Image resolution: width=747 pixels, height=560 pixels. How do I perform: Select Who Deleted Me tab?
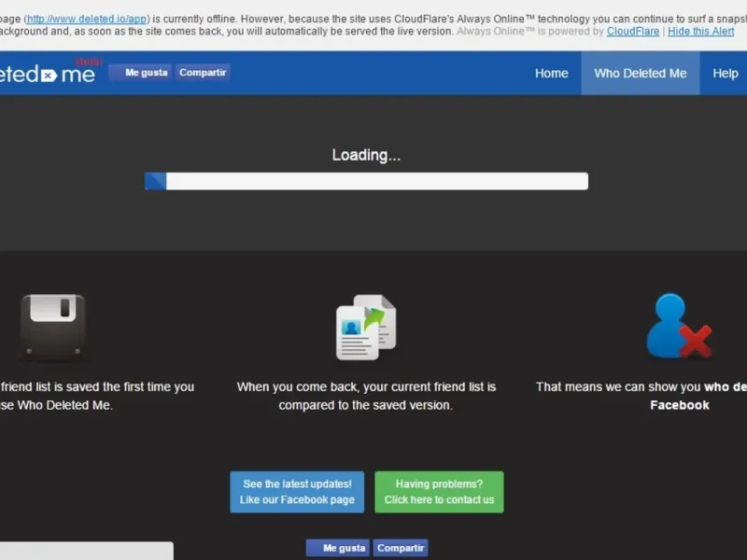coord(640,74)
